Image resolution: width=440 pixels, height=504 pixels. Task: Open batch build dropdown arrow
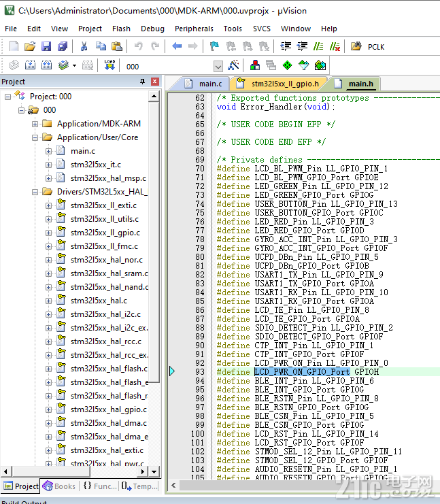(x=75, y=65)
